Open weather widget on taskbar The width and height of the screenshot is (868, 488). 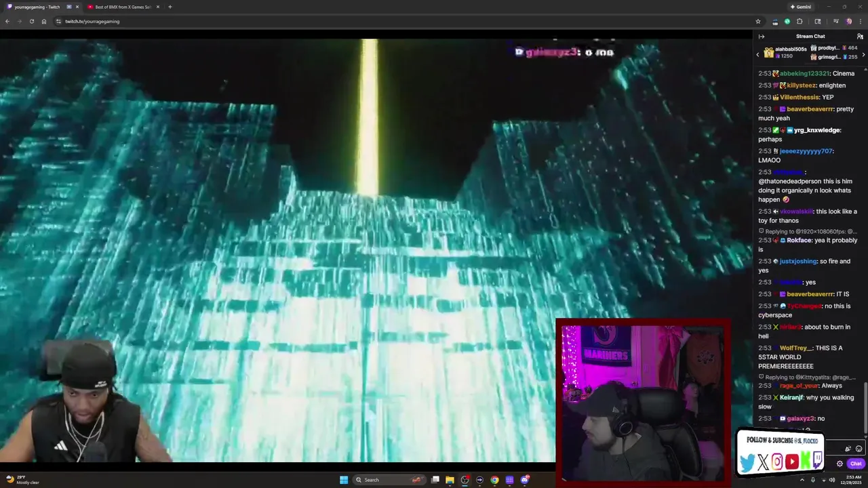point(22,480)
